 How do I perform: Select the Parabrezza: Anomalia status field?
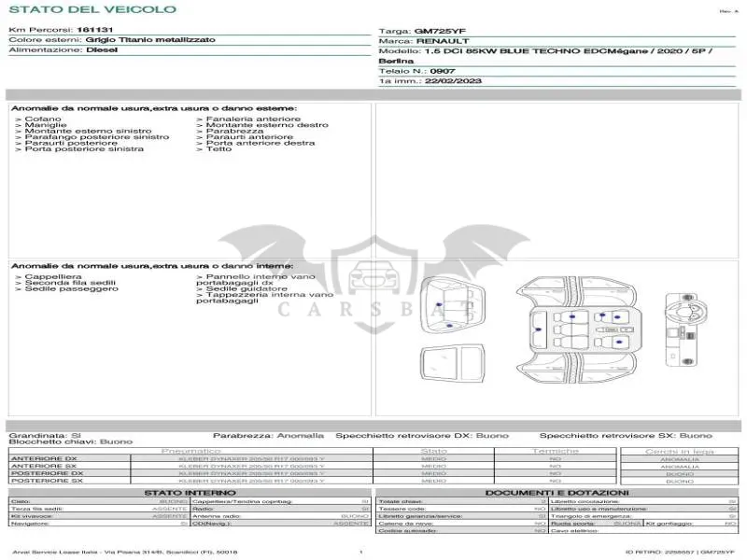[x=268, y=435]
